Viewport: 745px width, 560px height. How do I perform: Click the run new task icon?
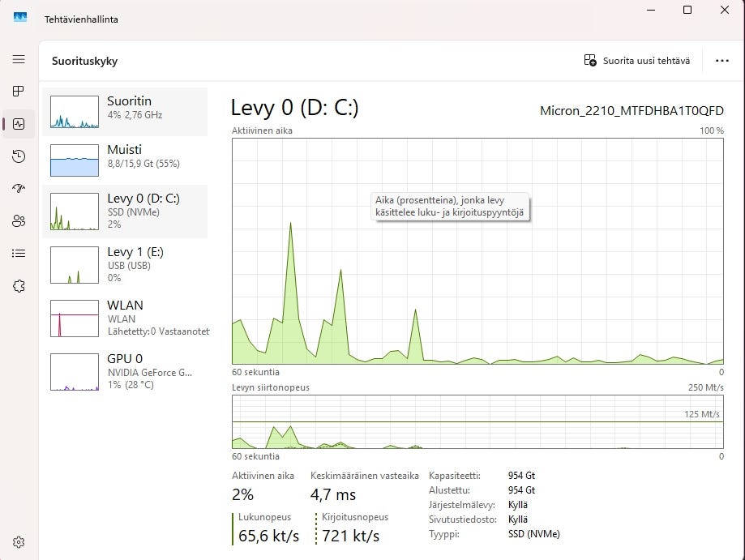tap(590, 60)
